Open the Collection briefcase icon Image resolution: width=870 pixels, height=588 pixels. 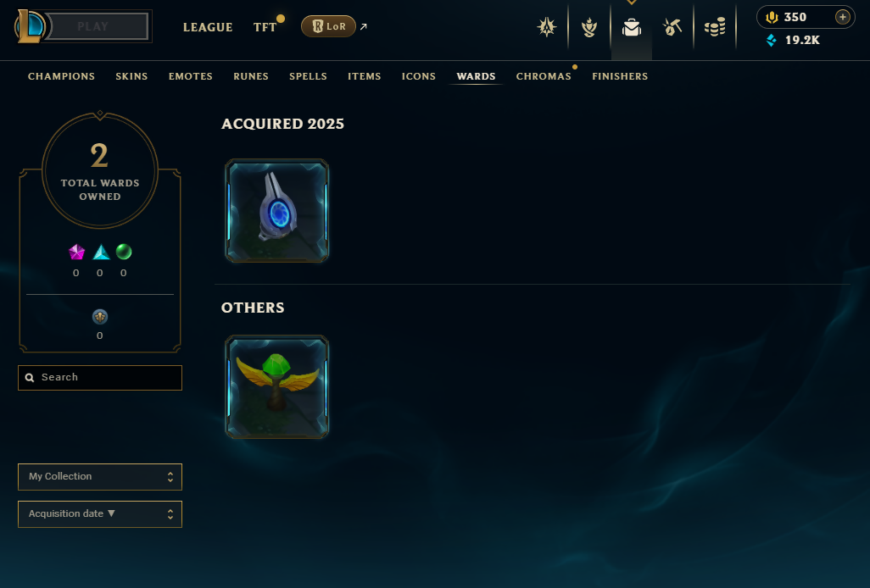click(632, 27)
